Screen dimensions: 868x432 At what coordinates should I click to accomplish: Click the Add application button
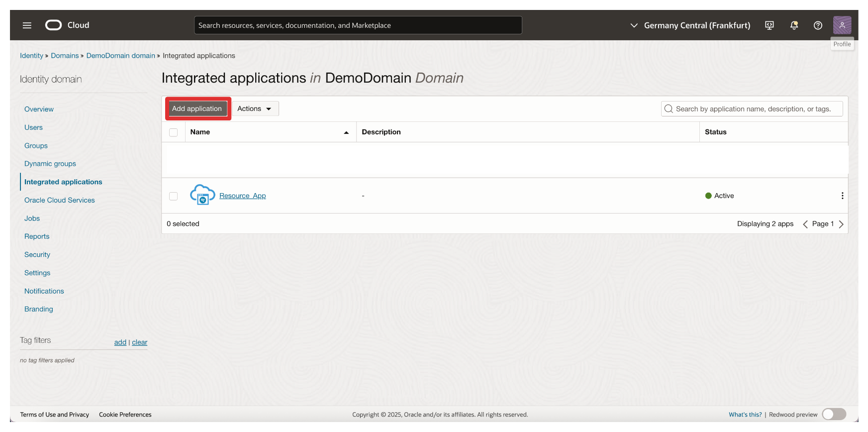pos(197,108)
